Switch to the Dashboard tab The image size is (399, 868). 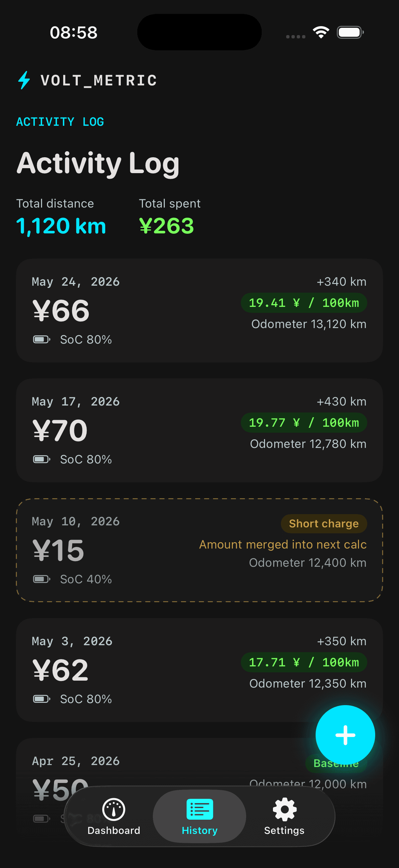click(x=114, y=816)
